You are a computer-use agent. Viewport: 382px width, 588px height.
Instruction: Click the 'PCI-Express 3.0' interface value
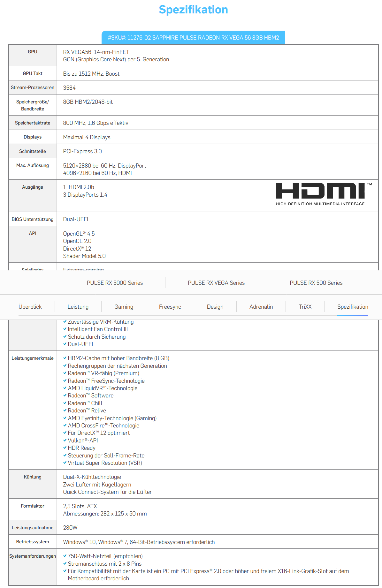[82, 151]
